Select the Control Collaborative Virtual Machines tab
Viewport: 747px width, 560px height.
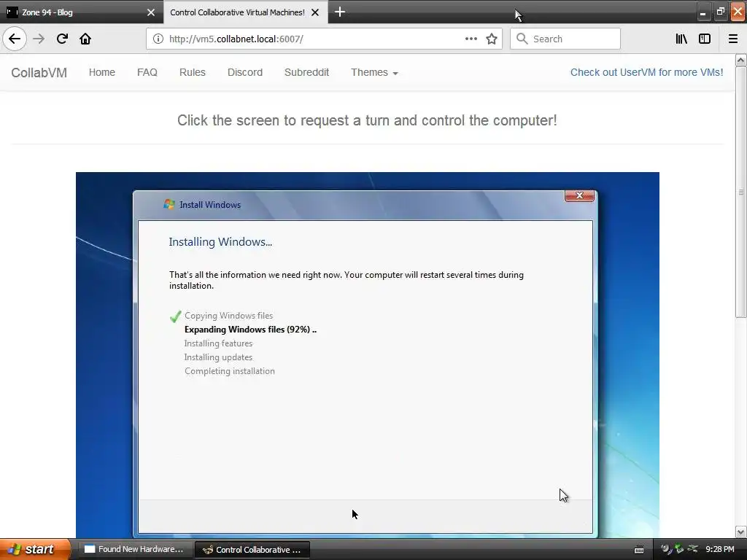[x=246, y=12]
